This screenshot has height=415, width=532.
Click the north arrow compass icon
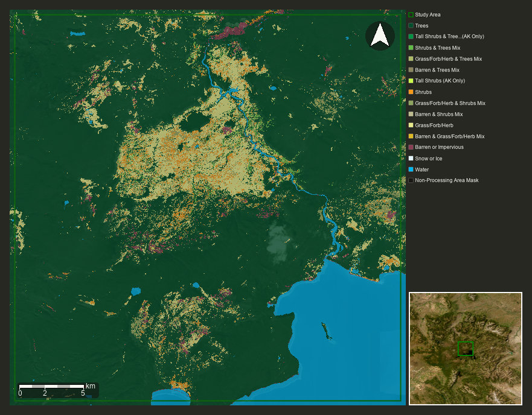(380, 36)
